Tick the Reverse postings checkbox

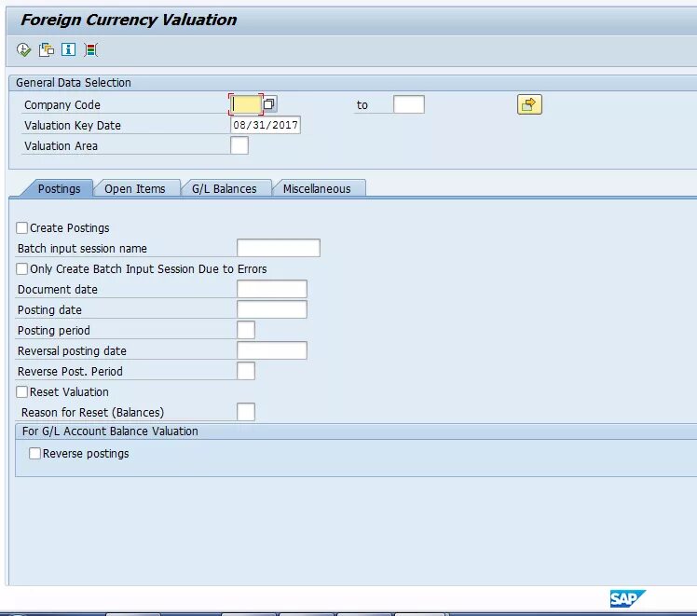[x=34, y=453]
